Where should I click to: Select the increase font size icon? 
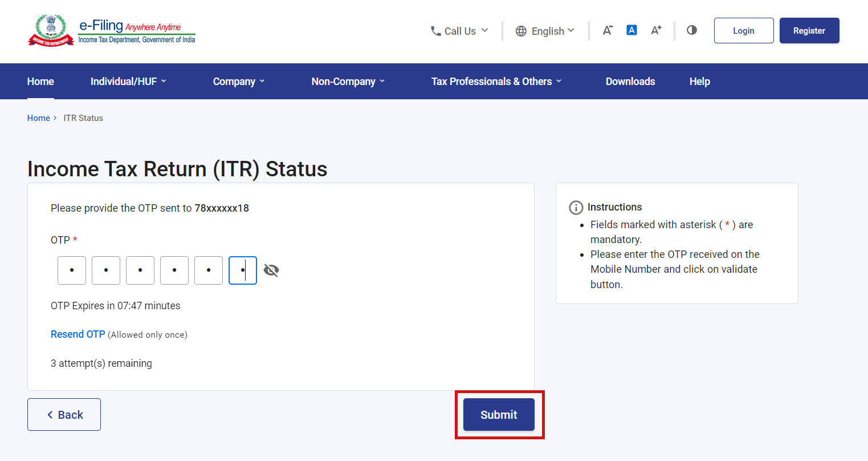656,30
